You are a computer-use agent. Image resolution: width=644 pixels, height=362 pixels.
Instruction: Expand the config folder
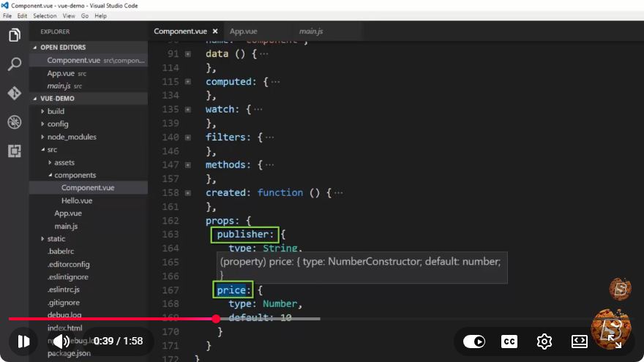coord(42,124)
